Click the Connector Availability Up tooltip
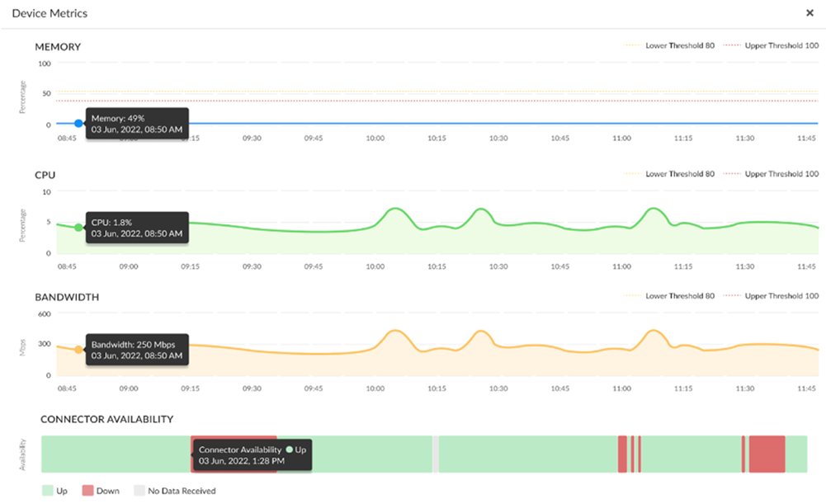The height and width of the screenshot is (504, 826). click(252, 455)
